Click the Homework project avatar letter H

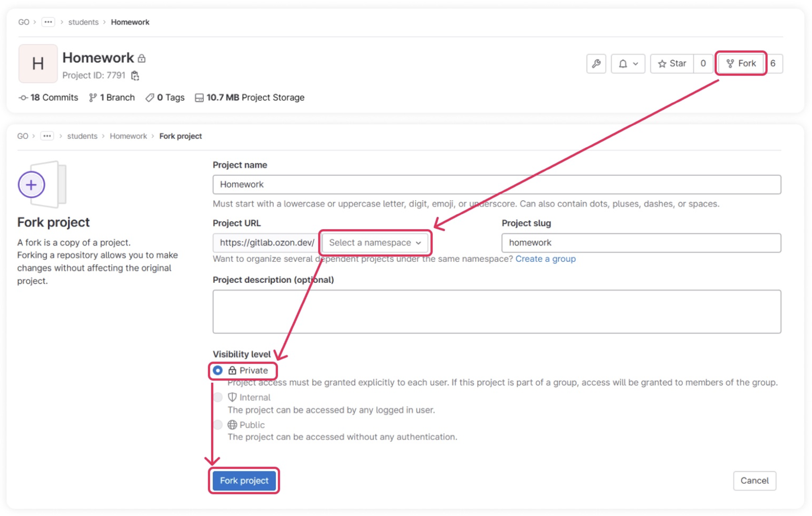pyautogui.click(x=38, y=64)
